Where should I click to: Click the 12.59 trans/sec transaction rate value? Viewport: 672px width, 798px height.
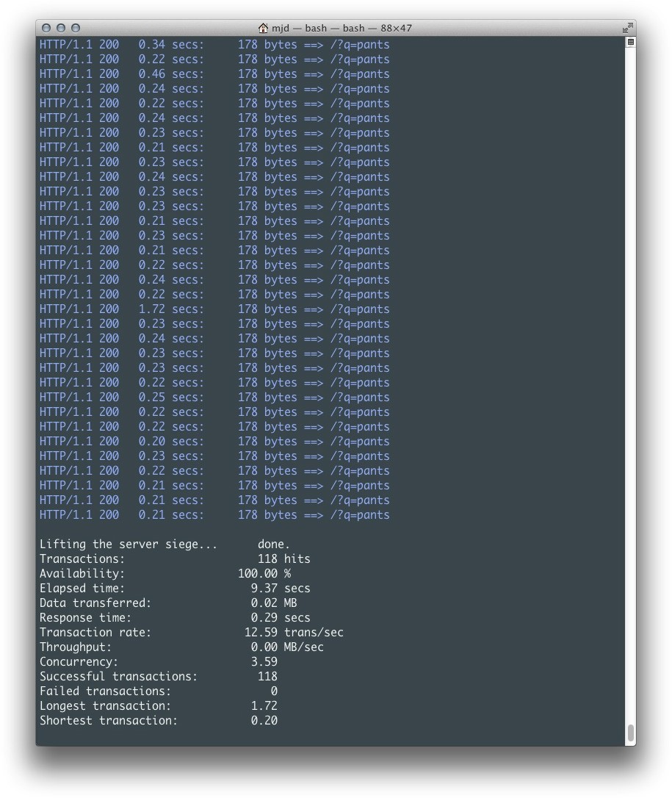point(293,633)
